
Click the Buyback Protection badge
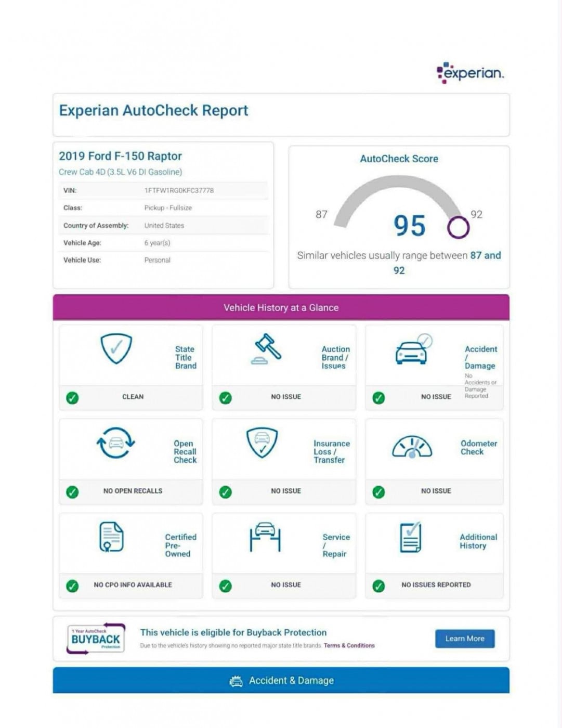(96, 638)
